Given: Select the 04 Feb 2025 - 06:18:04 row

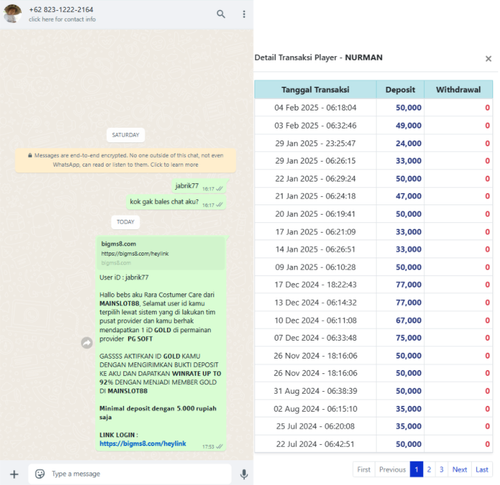Looking at the screenshot, I should pyautogui.click(x=373, y=107).
